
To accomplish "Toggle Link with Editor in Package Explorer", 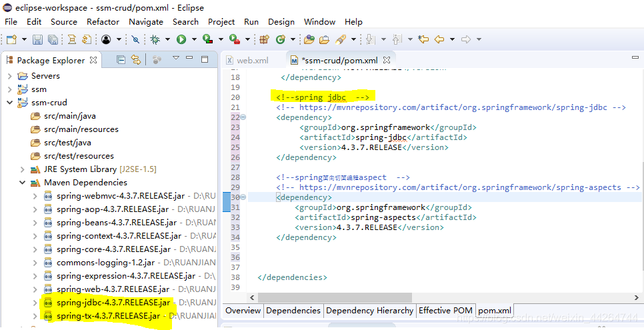I will [135, 60].
